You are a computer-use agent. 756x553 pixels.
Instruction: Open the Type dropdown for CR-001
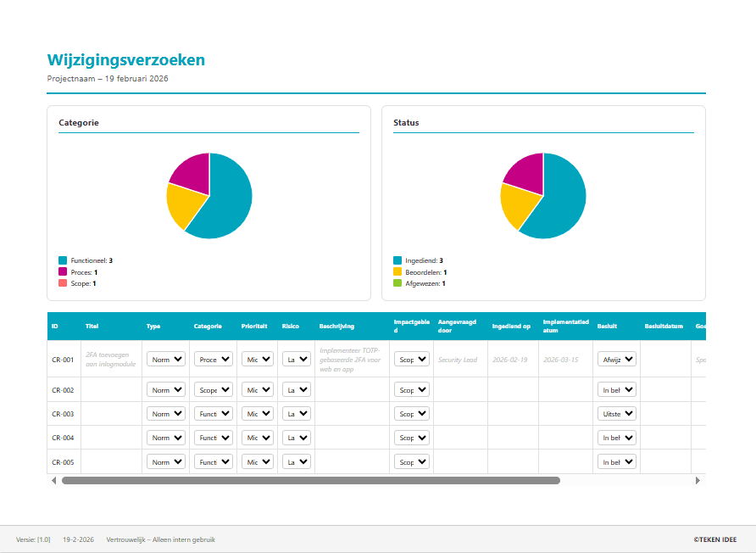[x=166, y=359]
